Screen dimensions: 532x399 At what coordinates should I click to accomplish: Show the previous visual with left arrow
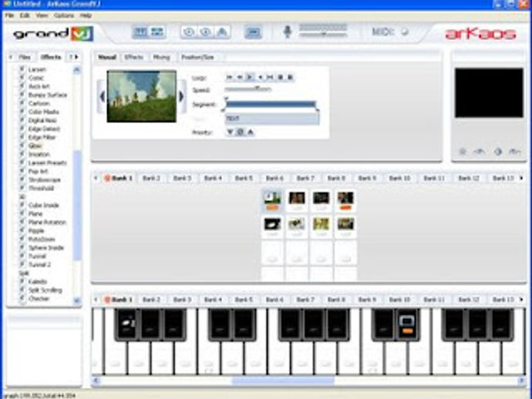tap(102, 96)
